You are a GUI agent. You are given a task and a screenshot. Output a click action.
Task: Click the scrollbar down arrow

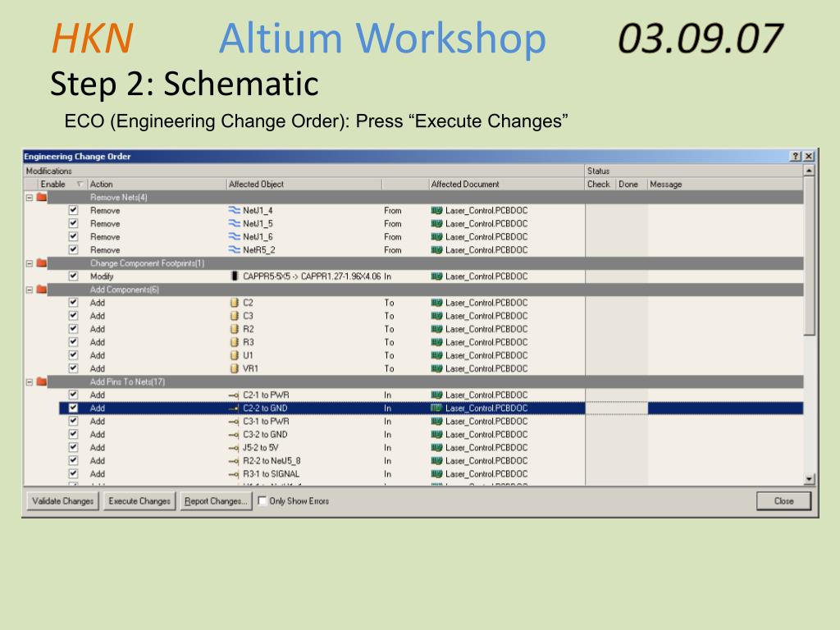810,479
